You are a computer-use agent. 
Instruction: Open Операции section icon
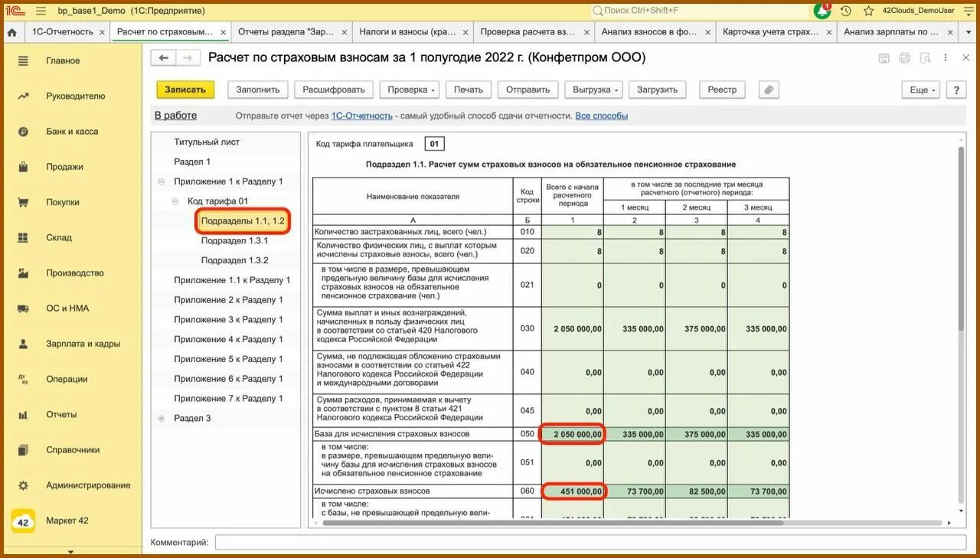23,380
